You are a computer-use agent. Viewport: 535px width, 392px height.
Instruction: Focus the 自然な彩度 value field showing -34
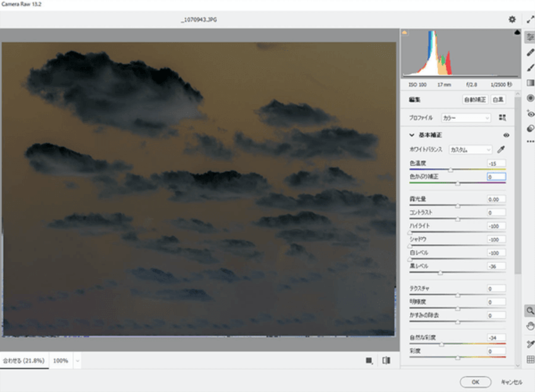click(496, 338)
